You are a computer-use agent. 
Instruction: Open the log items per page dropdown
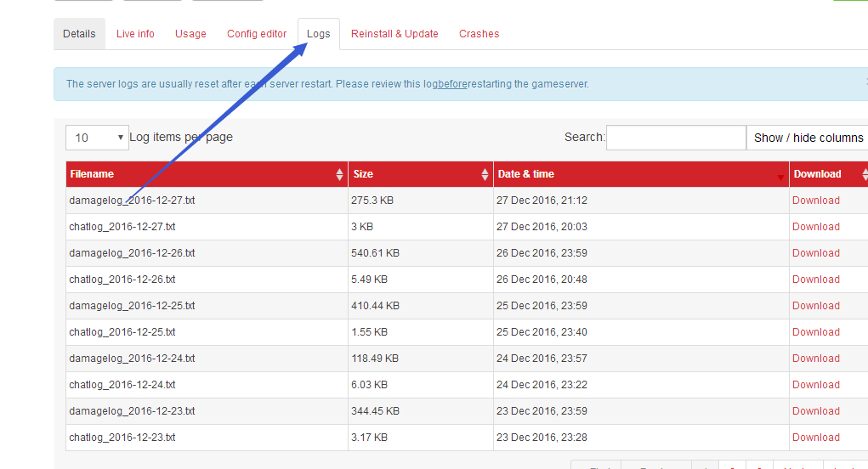pyautogui.click(x=97, y=138)
